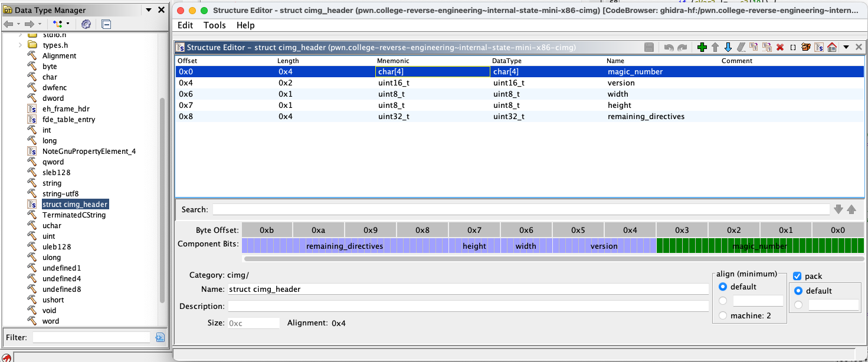Image resolution: width=868 pixels, height=362 pixels.
Task: Move selected component down with blue arrow
Action: tap(728, 47)
